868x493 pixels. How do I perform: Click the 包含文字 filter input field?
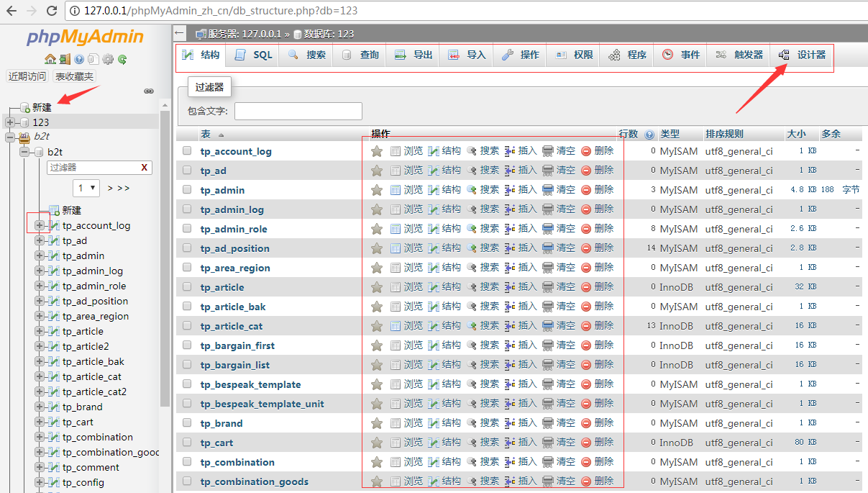coord(297,111)
